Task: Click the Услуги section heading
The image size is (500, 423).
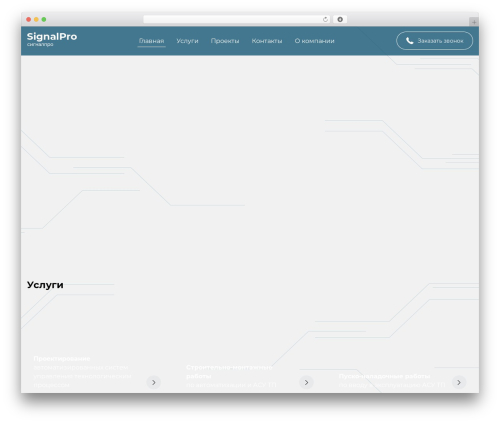Action: tap(45, 285)
